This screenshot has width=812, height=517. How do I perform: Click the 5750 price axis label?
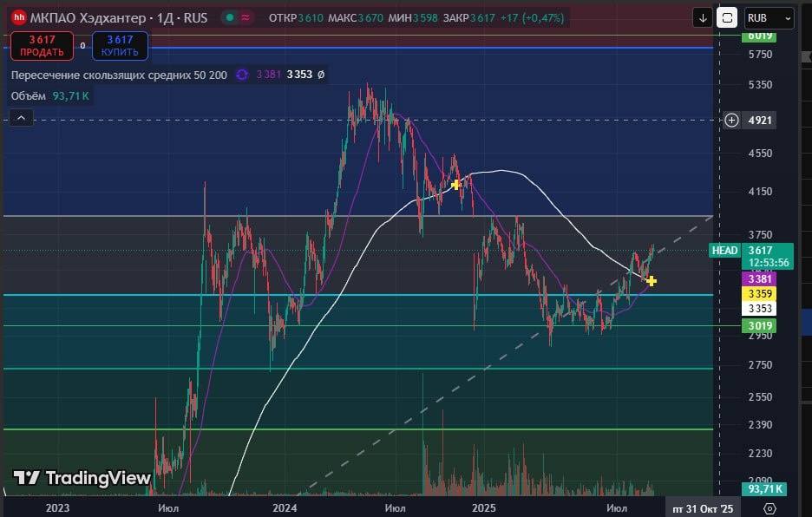[760, 55]
